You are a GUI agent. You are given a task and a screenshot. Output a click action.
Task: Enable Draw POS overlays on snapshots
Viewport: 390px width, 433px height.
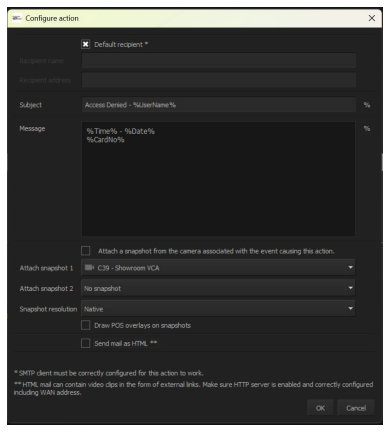[86, 325]
